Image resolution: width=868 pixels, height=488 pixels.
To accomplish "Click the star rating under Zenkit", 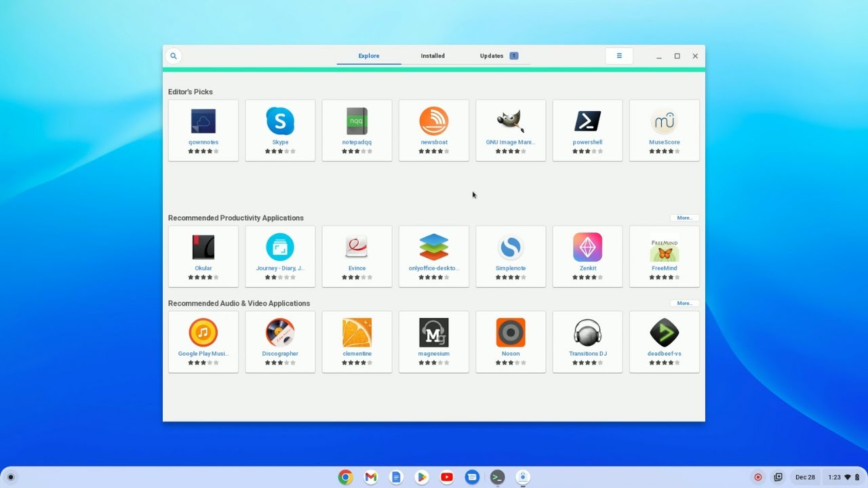I will pos(587,277).
